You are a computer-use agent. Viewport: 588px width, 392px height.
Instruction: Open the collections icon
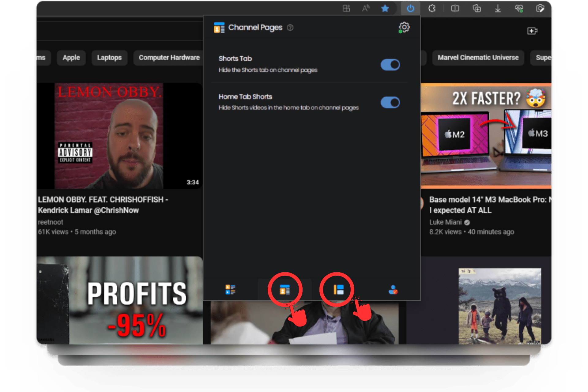(x=477, y=9)
